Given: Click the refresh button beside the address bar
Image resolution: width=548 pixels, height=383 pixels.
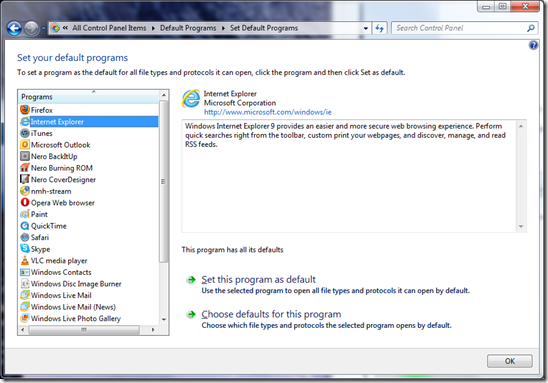Looking at the screenshot, I should pyautogui.click(x=380, y=28).
